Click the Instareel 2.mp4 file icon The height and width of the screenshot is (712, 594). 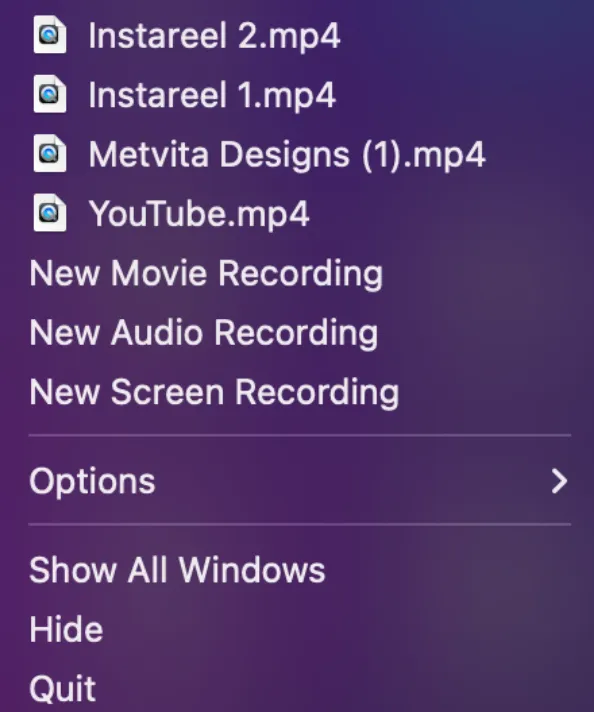50,35
